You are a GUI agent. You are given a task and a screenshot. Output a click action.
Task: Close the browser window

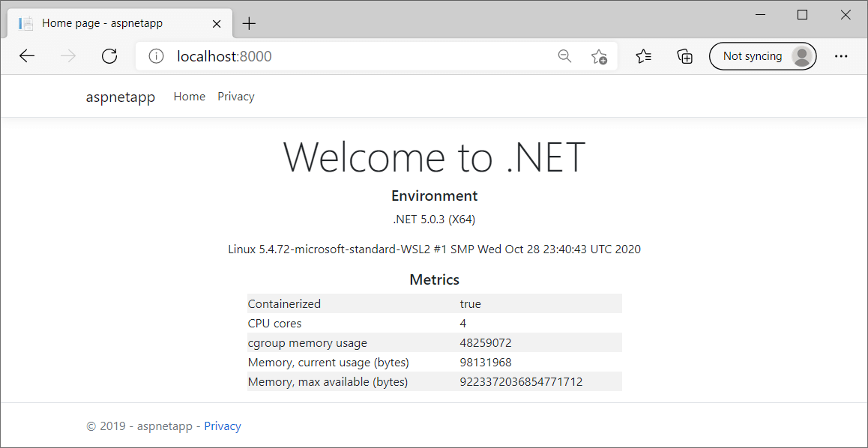[845, 15]
